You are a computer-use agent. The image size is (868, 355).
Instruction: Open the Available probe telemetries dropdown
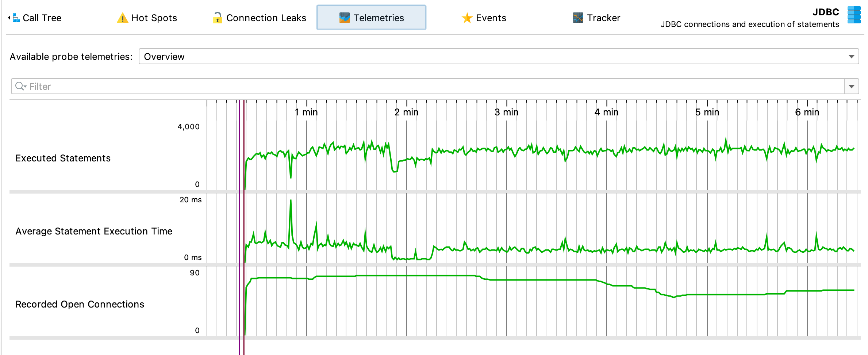coord(851,57)
